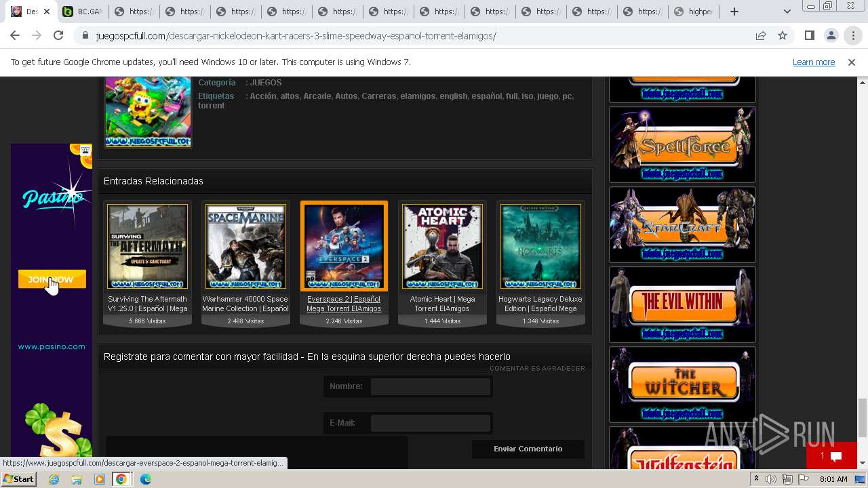Open SpongeBob Kart Racers cover thumbnail
Screen dimensions: 868x488
[x=148, y=112]
